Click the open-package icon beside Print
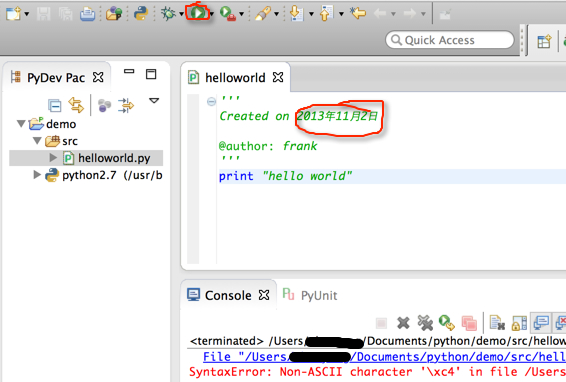566x382 pixels. pyautogui.click(x=114, y=14)
